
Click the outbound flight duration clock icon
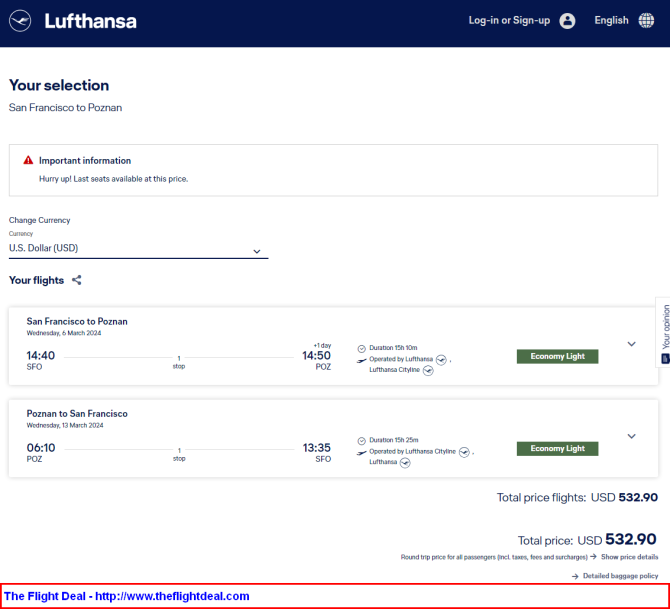pos(361,348)
